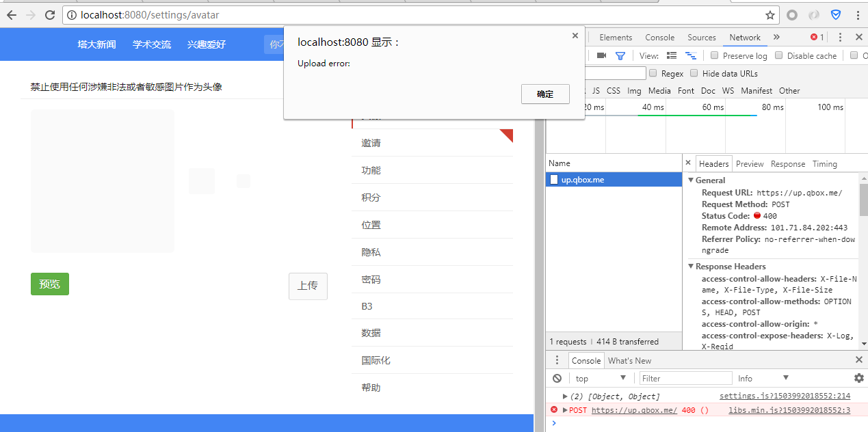Click the 上传 upload button

(x=308, y=286)
